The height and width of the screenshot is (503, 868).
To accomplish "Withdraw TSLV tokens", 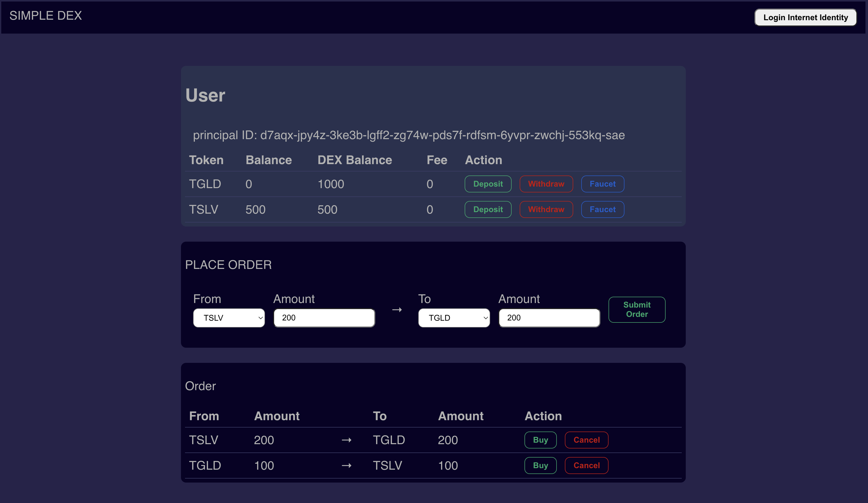I will (x=546, y=210).
